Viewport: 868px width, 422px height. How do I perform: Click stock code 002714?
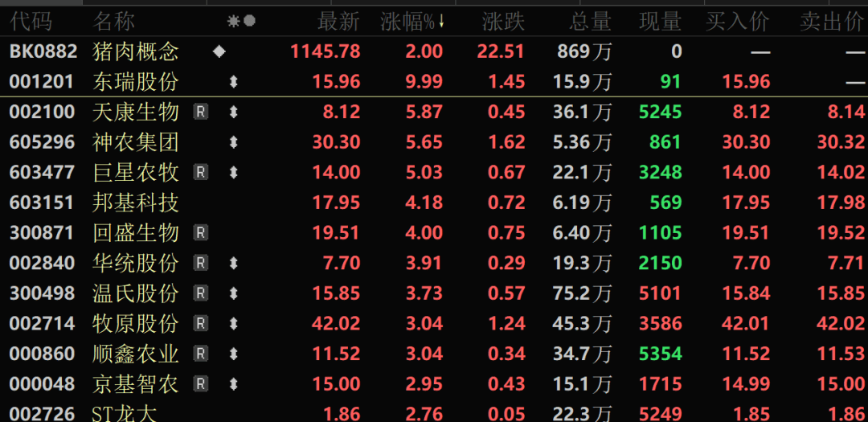point(42,323)
